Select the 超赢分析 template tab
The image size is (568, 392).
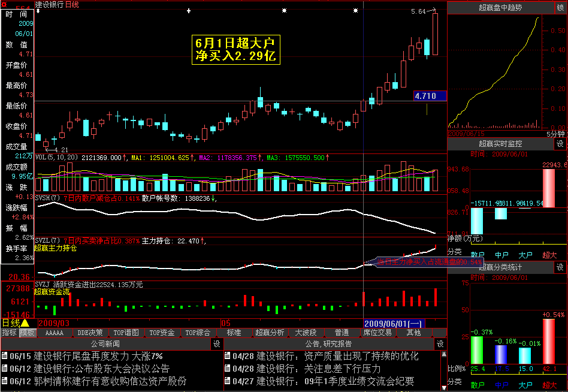(x=270, y=333)
